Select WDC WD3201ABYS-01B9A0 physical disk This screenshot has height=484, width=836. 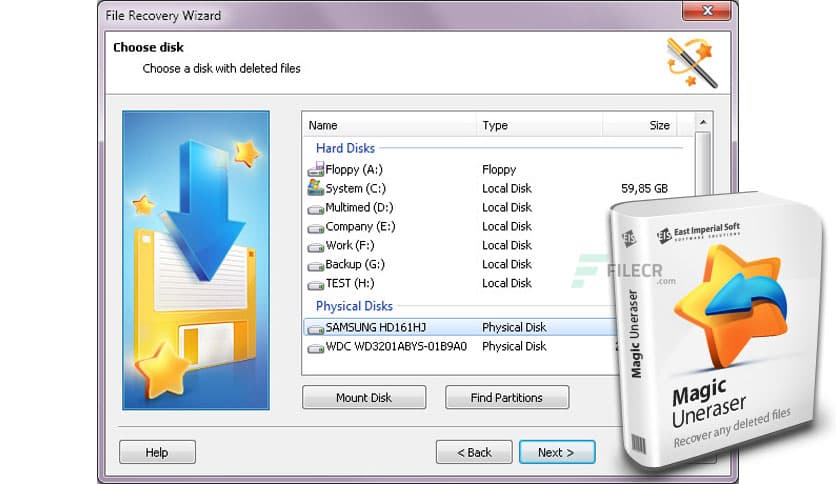coord(396,346)
